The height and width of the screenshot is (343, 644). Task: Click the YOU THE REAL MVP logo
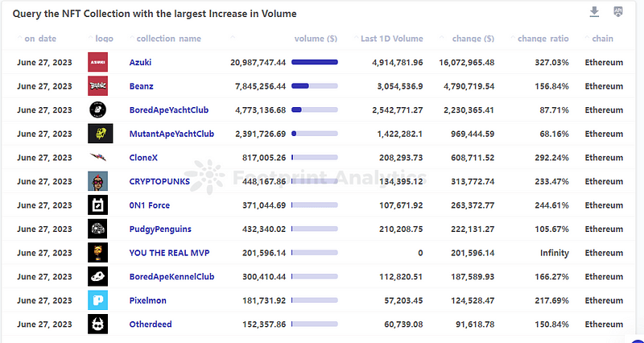pos(97,253)
